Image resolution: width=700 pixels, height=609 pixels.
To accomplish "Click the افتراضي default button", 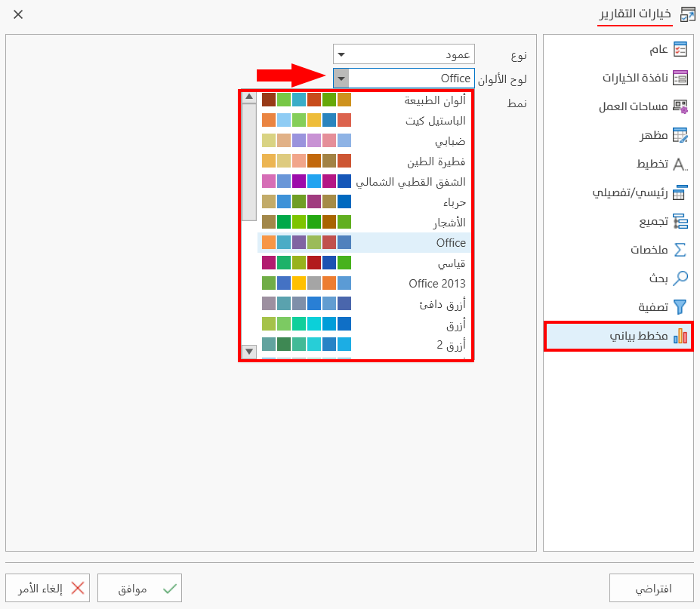I will point(650,588).
